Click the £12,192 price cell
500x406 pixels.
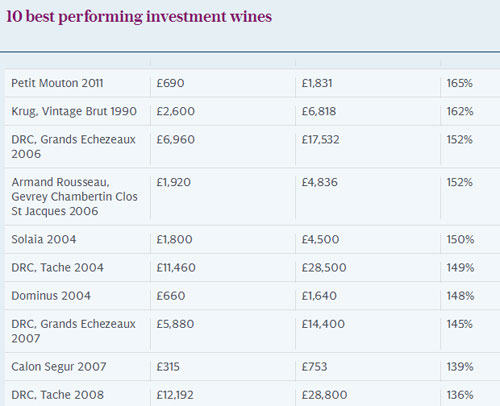click(175, 395)
